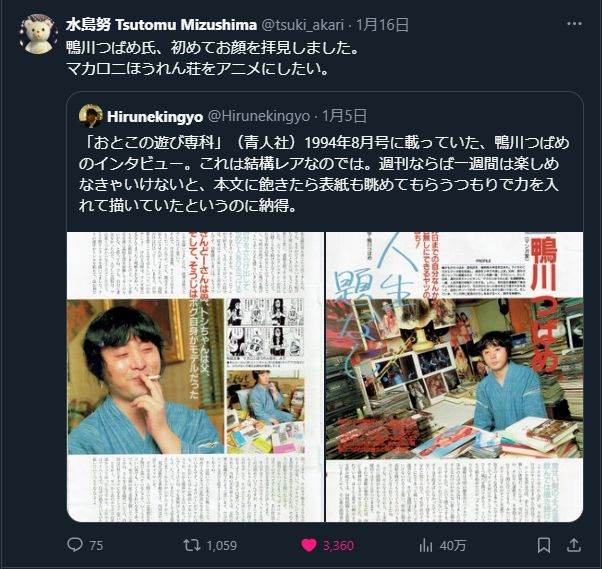
Task: Open view analytics bar chart icon
Action: coord(426,545)
